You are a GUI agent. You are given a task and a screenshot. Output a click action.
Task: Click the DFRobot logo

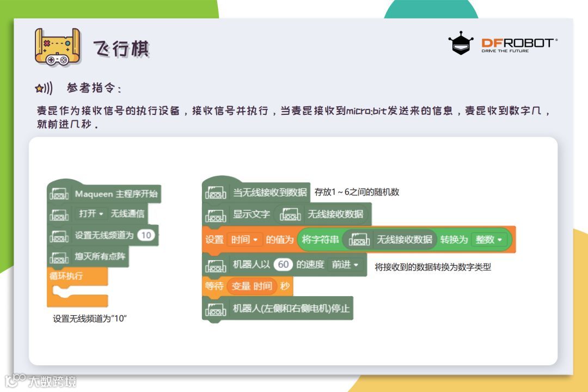coord(503,43)
